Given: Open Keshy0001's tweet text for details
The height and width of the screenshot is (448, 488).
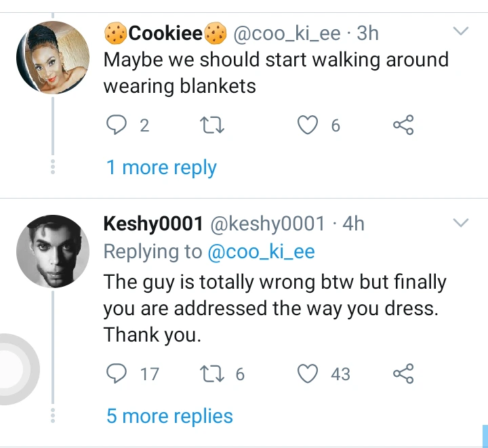Looking at the screenshot, I should [x=271, y=308].
